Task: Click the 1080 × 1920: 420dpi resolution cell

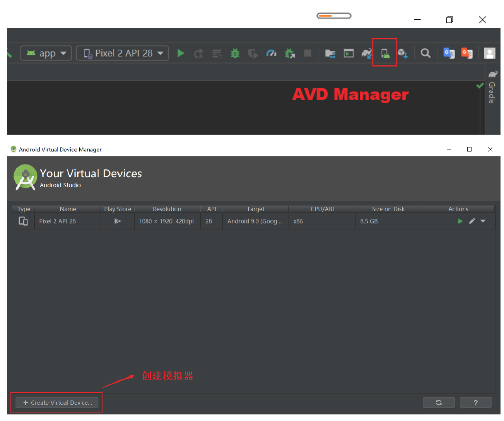Action: [x=167, y=221]
